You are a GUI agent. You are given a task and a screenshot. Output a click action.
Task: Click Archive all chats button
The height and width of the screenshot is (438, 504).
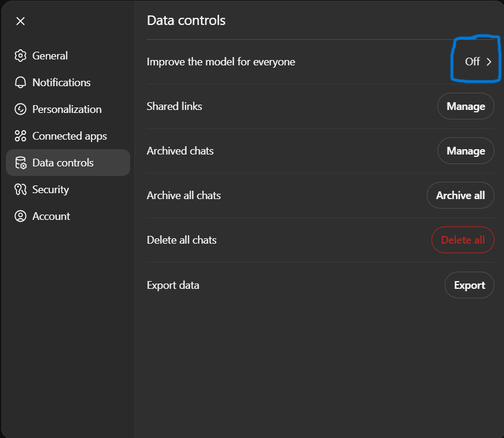(460, 195)
